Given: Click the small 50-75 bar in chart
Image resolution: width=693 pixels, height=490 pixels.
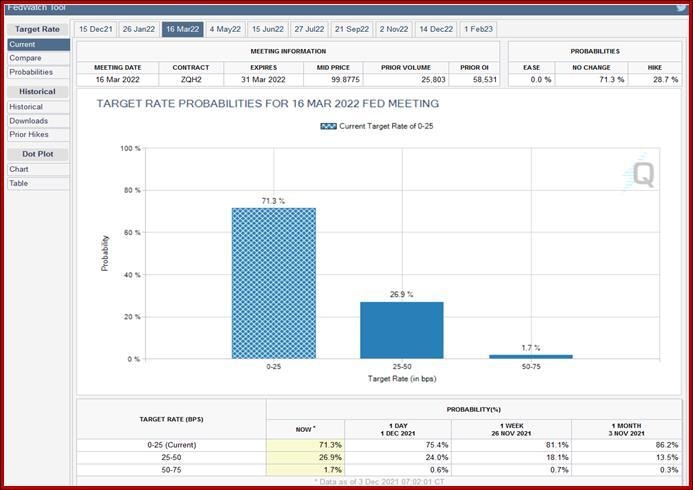Looking at the screenshot, I should click(531, 357).
